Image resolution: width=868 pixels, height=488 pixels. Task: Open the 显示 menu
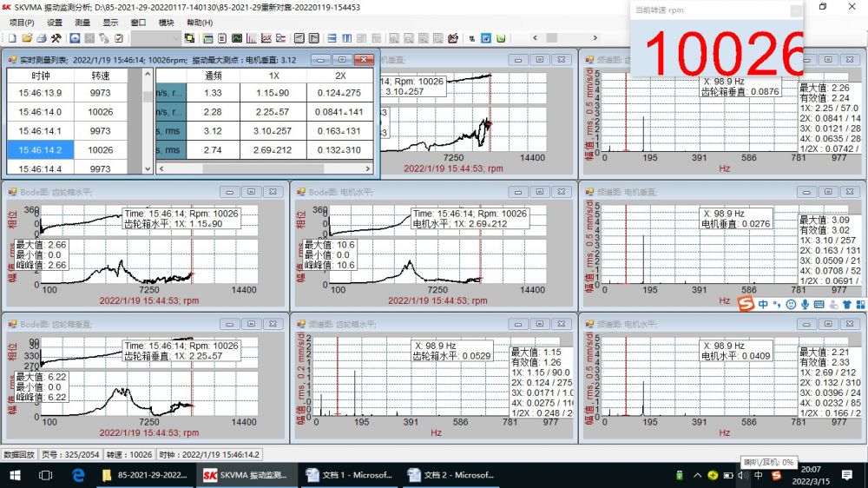click(x=110, y=23)
